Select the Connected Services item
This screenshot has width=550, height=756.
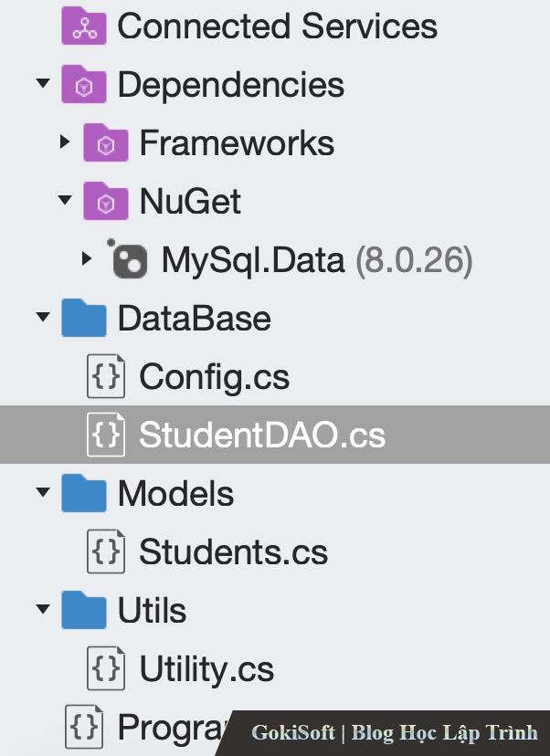[x=277, y=26]
